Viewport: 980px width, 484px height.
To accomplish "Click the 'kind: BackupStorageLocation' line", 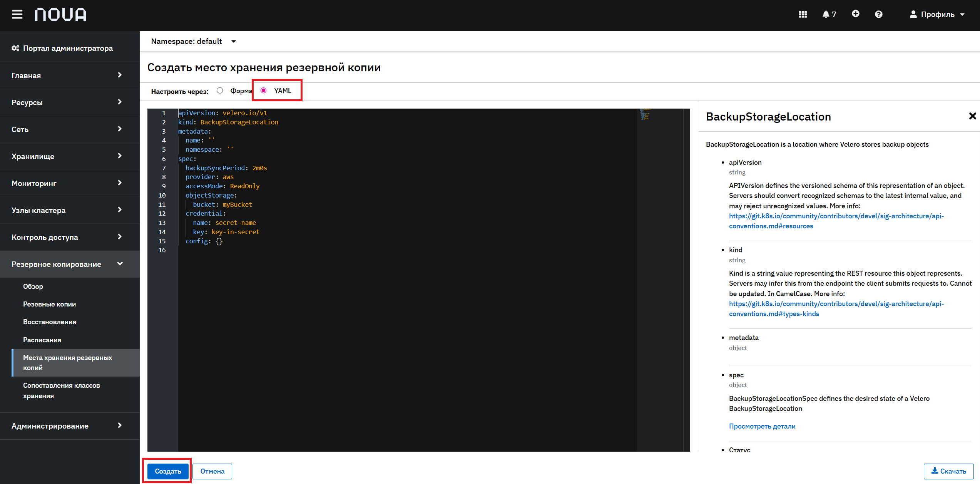I will click(x=228, y=122).
